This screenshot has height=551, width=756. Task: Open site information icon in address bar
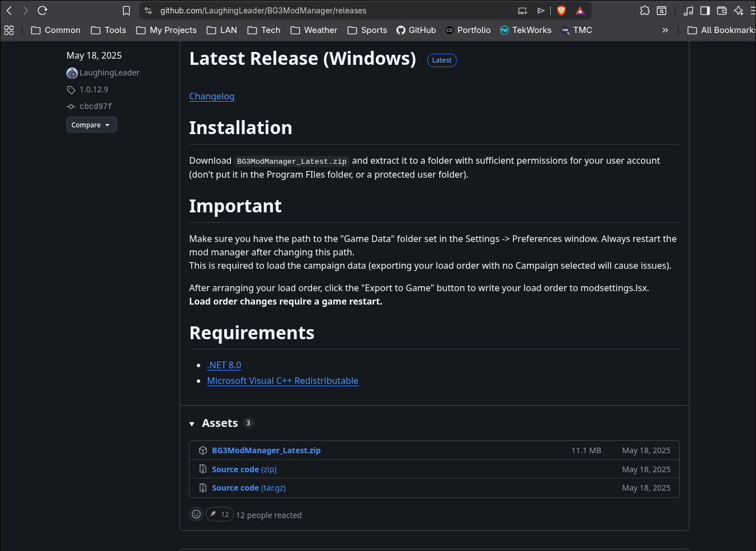point(148,11)
